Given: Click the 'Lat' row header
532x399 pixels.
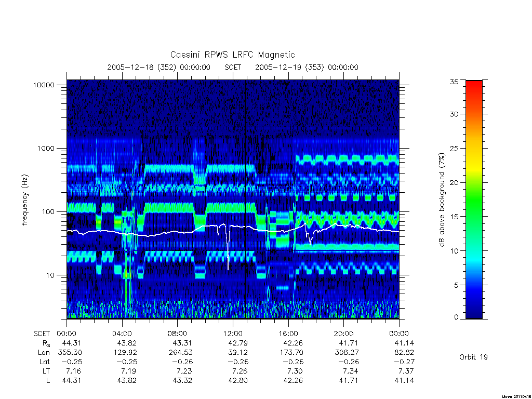Looking at the screenshot, I should (x=44, y=362).
